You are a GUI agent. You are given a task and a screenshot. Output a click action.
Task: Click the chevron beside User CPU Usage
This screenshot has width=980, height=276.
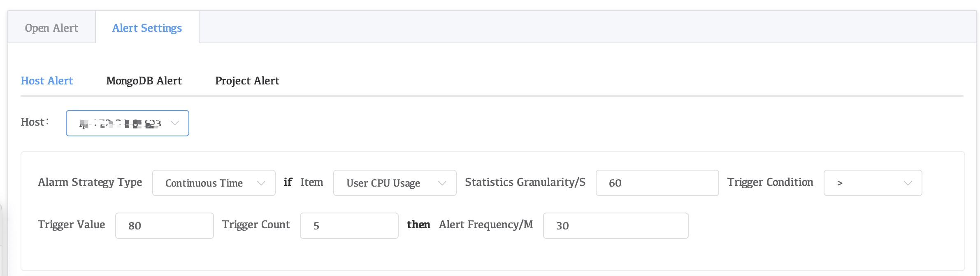tap(442, 183)
